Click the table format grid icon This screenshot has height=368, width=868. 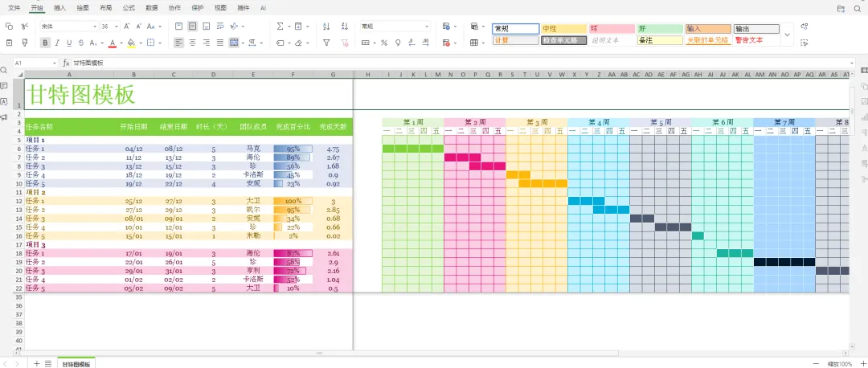[474, 43]
